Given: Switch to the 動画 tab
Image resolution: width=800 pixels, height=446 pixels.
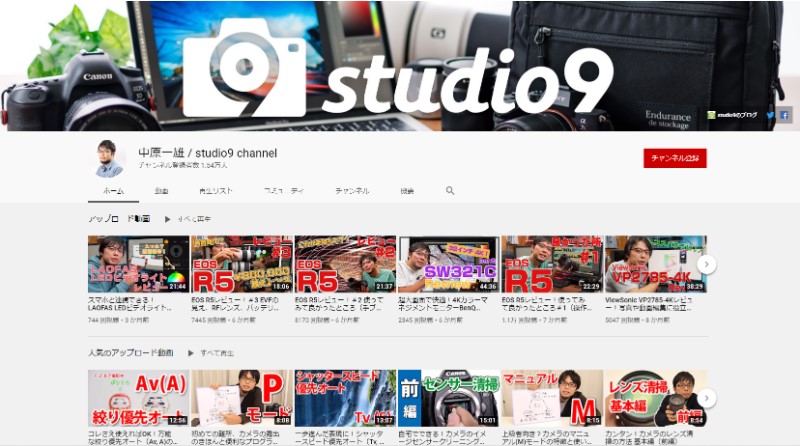Looking at the screenshot, I should tap(162, 191).
